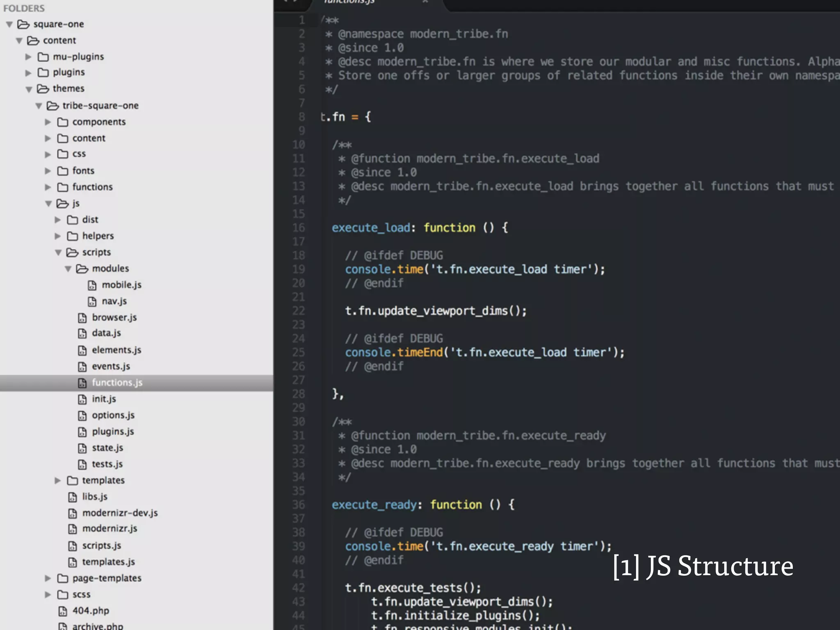
Task: Click the square-one open folder icon
Action: pyautogui.click(x=23, y=24)
